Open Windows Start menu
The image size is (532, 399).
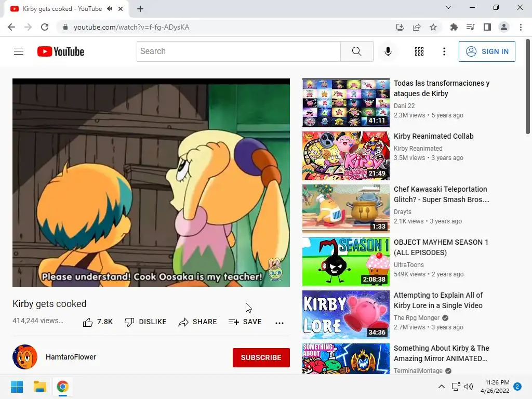click(17, 387)
